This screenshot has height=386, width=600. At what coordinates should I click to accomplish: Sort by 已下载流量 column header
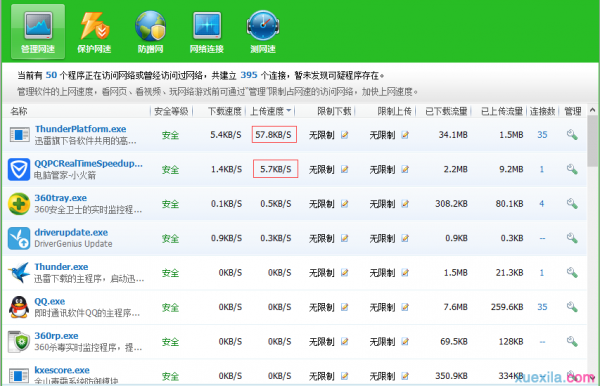click(446, 111)
